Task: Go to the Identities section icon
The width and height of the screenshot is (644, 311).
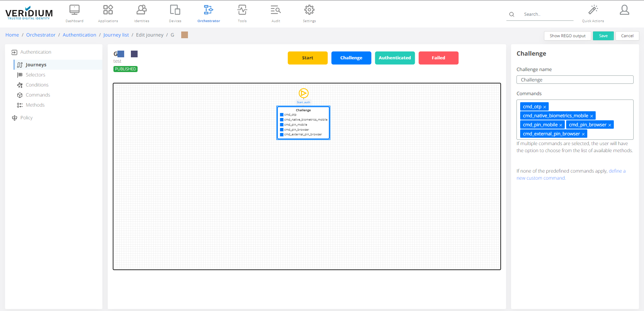Action: (141, 10)
